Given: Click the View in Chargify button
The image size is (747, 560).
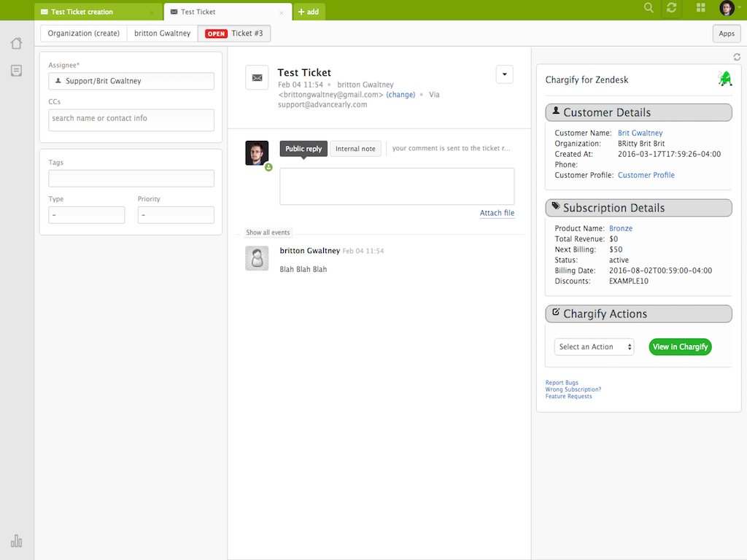Looking at the screenshot, I should pos(680,346).
